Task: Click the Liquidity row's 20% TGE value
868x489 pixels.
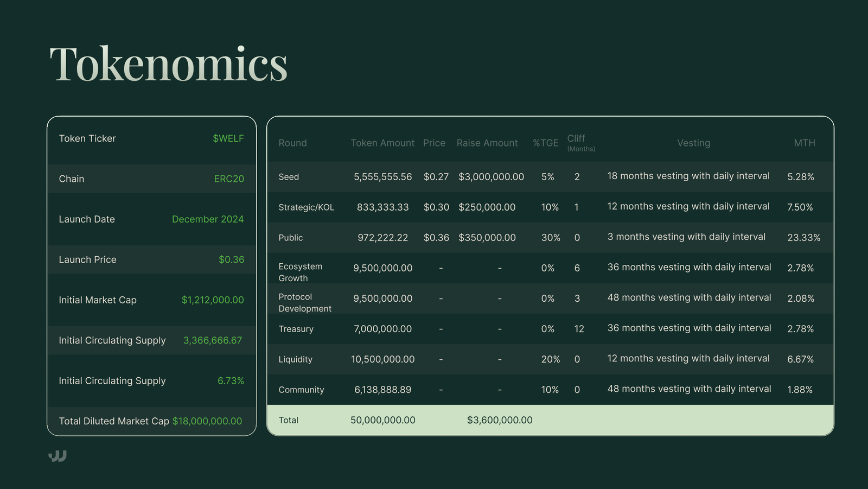Action: point(550,359)
